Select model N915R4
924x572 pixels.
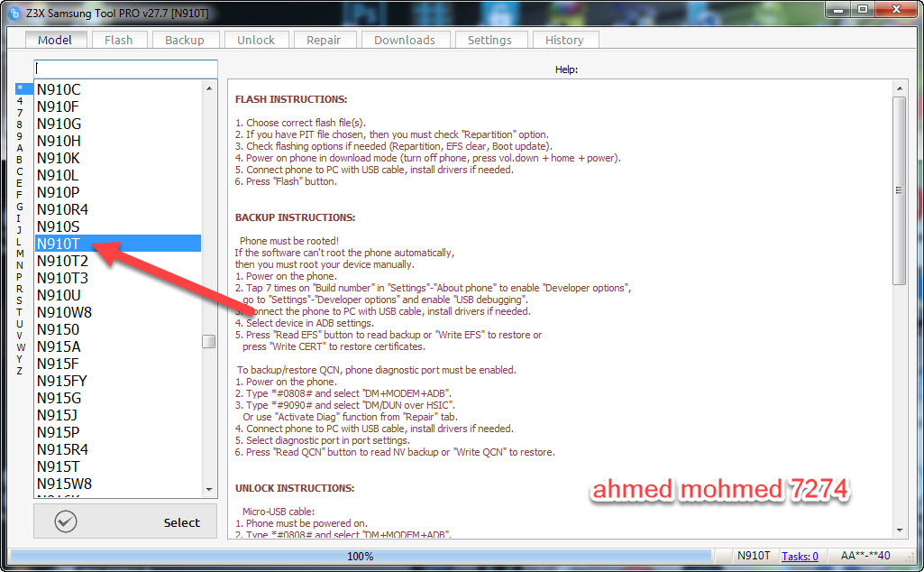point(118,449)
